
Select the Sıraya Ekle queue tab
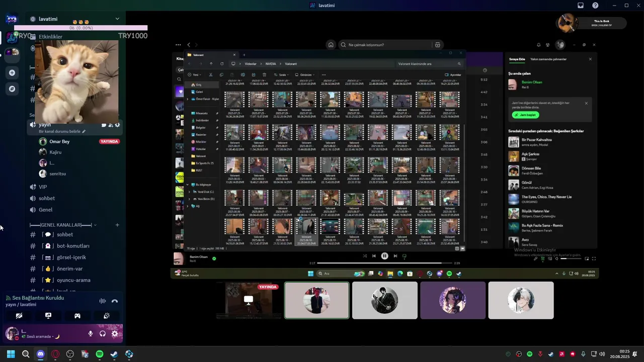(517, 59)
